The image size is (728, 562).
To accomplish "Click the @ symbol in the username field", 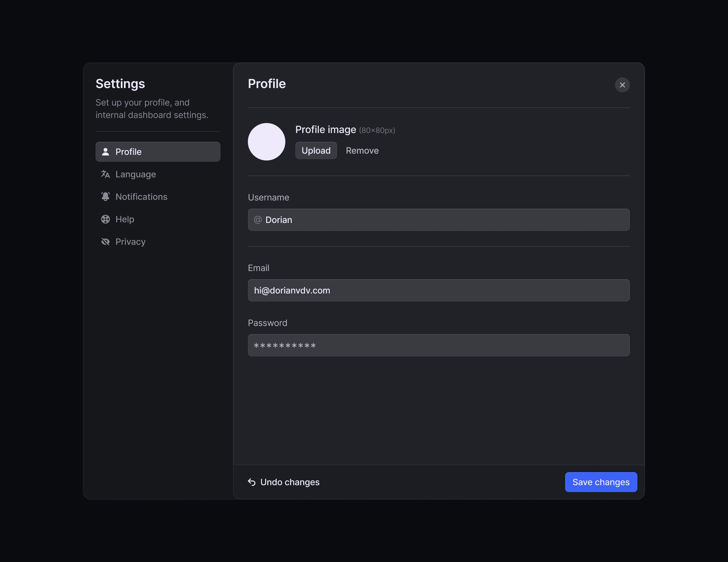I will (258, 220).
